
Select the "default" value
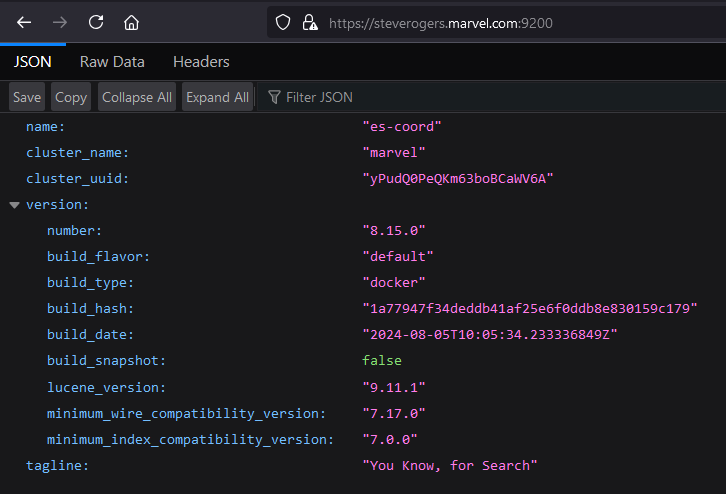click(398, 256)
